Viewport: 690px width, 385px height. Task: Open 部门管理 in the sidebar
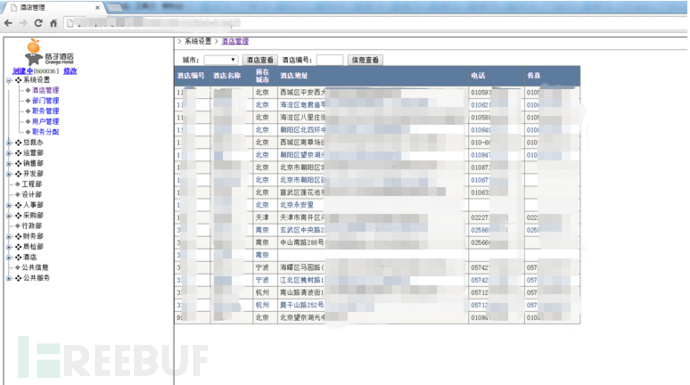[x=45, y=101]
